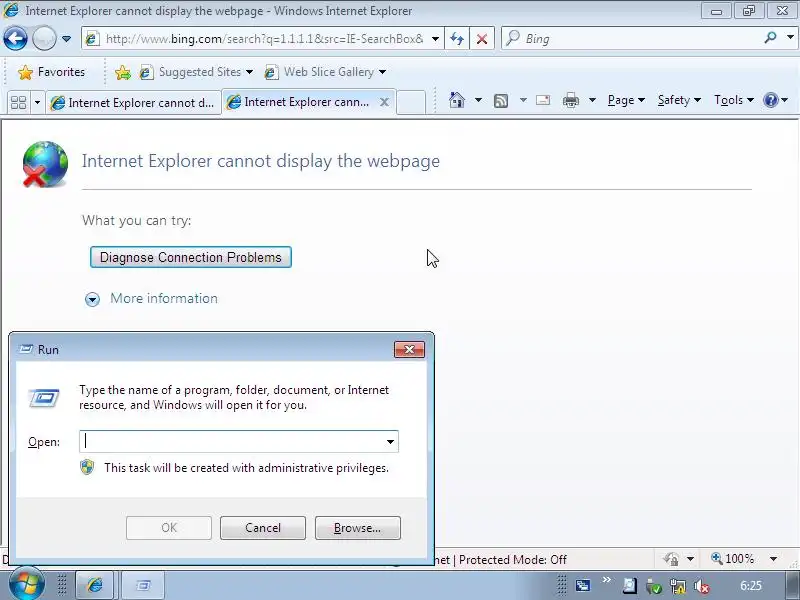Click the green check device tray icon
The image size is (800, 600).
click(654, 587)
